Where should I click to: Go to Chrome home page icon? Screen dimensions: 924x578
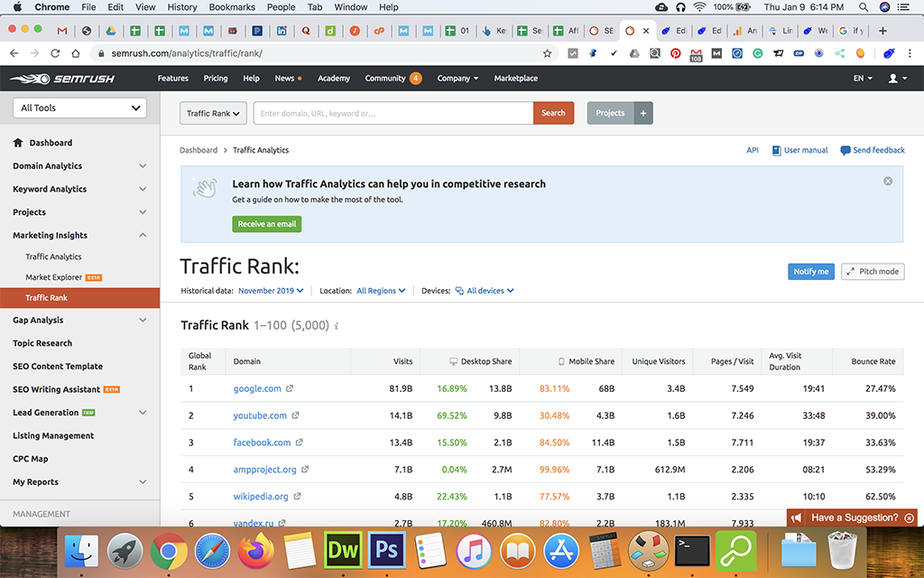click(76, 53)
